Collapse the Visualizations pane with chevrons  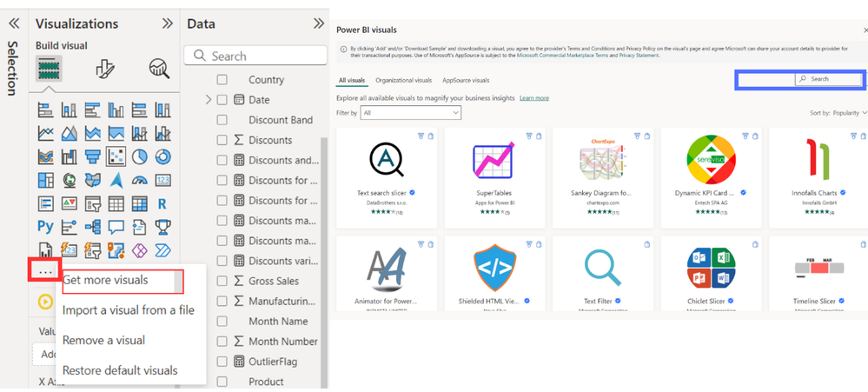pos(167,23)
